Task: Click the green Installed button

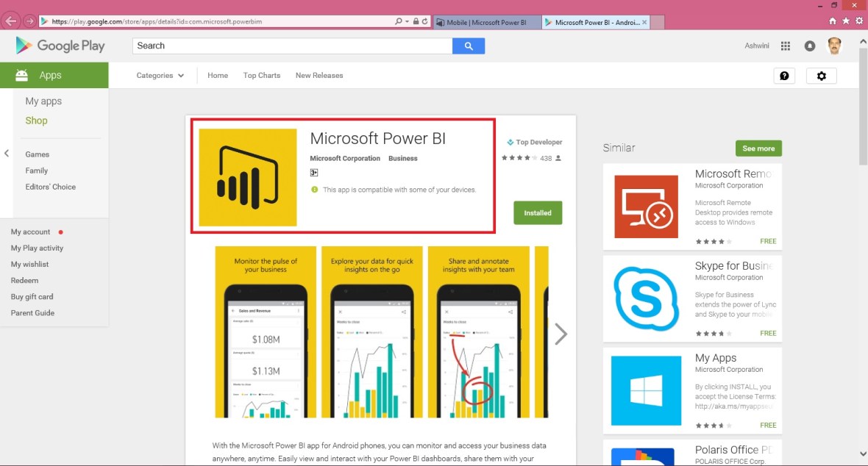Action: [x=538, y=212]
